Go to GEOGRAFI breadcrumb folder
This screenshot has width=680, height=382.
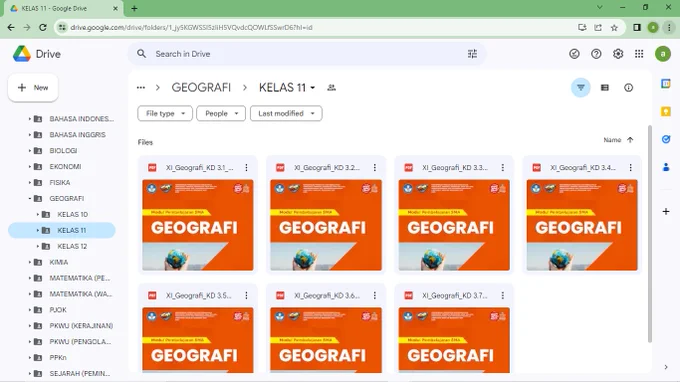click(201, 88)
